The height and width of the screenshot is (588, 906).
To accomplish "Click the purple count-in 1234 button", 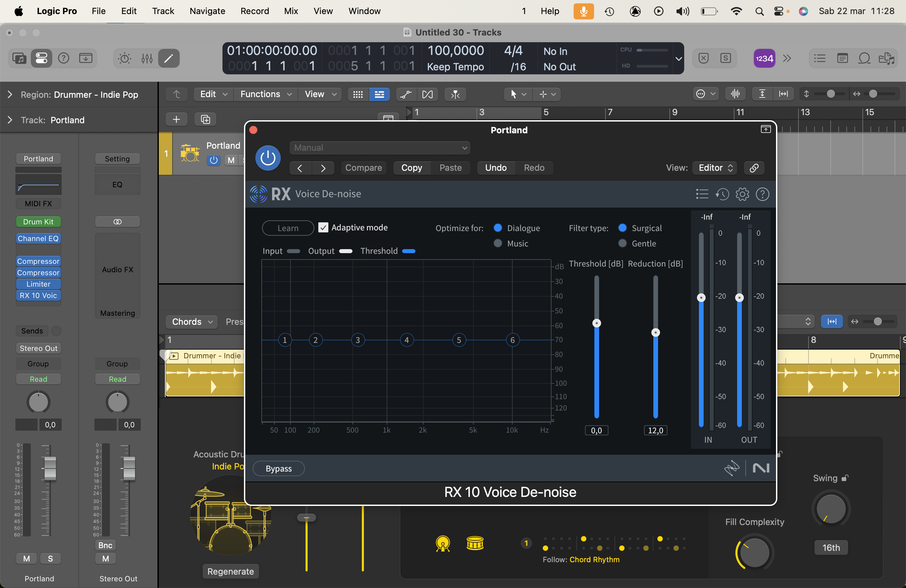I will [764, 58].
